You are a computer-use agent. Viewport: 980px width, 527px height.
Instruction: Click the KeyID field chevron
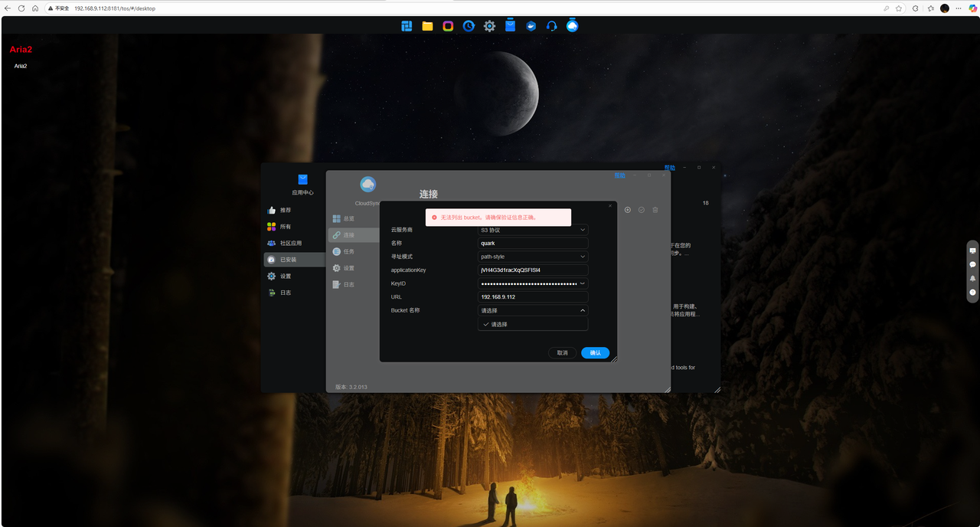coord(583,283)
